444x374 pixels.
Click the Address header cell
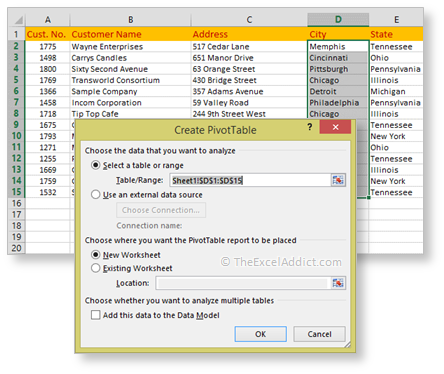click(x=249, y=34)
